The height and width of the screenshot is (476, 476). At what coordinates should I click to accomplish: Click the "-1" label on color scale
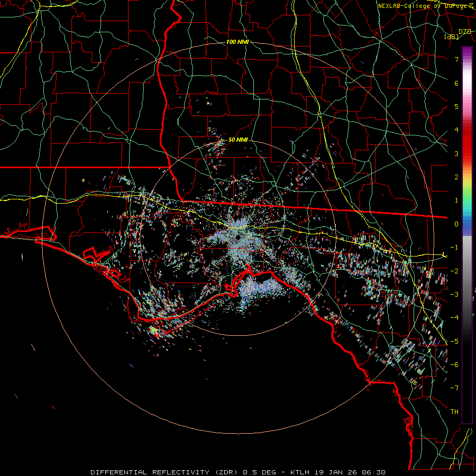pos(454,248)
